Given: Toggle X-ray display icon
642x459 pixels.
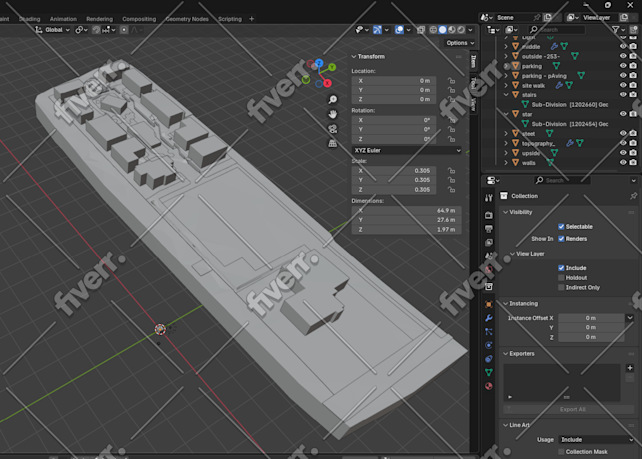Looking at the screenshot, I should 420,29.
